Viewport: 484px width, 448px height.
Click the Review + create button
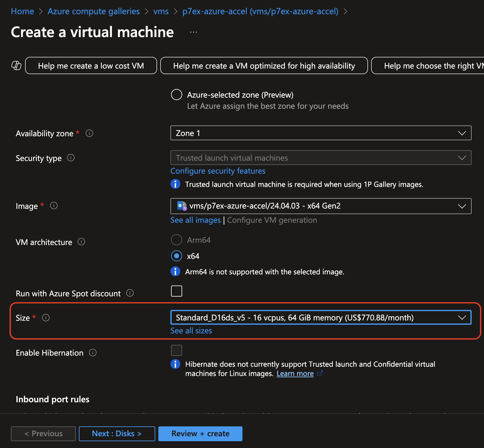tap(200, 433)
